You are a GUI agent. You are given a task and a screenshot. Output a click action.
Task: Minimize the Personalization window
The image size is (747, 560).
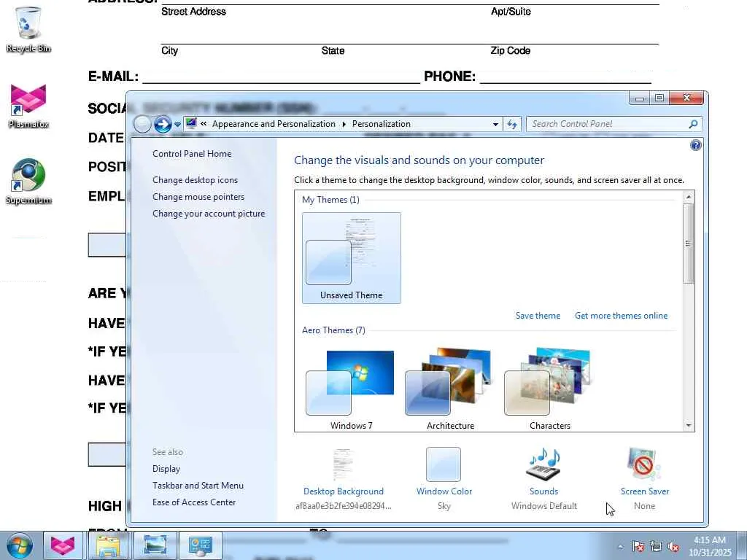[640, 98]
